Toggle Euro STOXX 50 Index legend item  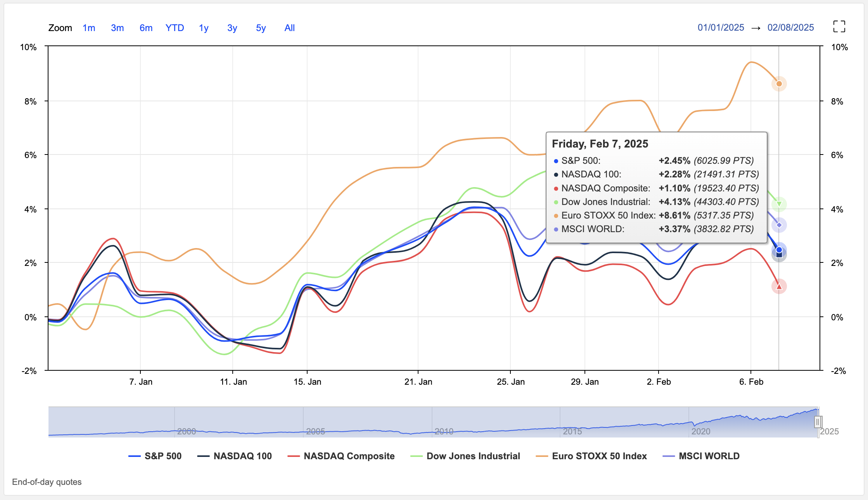point(591,456)
